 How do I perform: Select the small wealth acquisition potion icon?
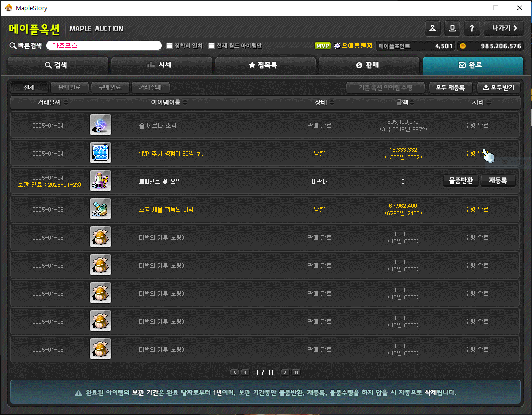(101, 209)
